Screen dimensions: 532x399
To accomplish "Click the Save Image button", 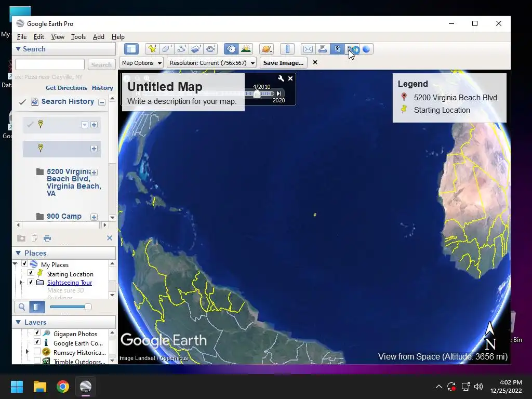I will click(x=283, y=63).
